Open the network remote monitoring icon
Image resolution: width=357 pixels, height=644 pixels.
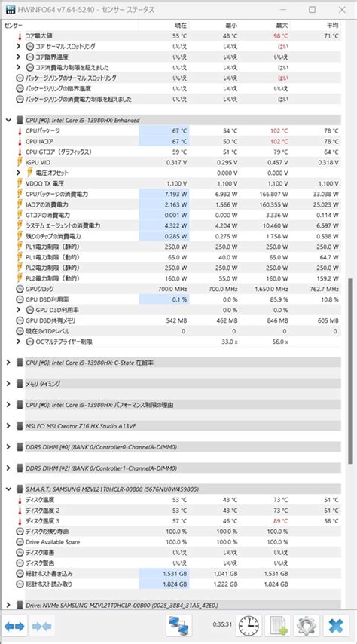coord(179,627)
